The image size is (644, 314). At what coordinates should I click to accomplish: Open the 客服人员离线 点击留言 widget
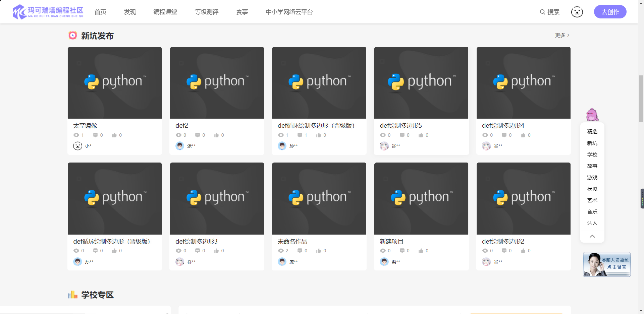coord(607,264)
